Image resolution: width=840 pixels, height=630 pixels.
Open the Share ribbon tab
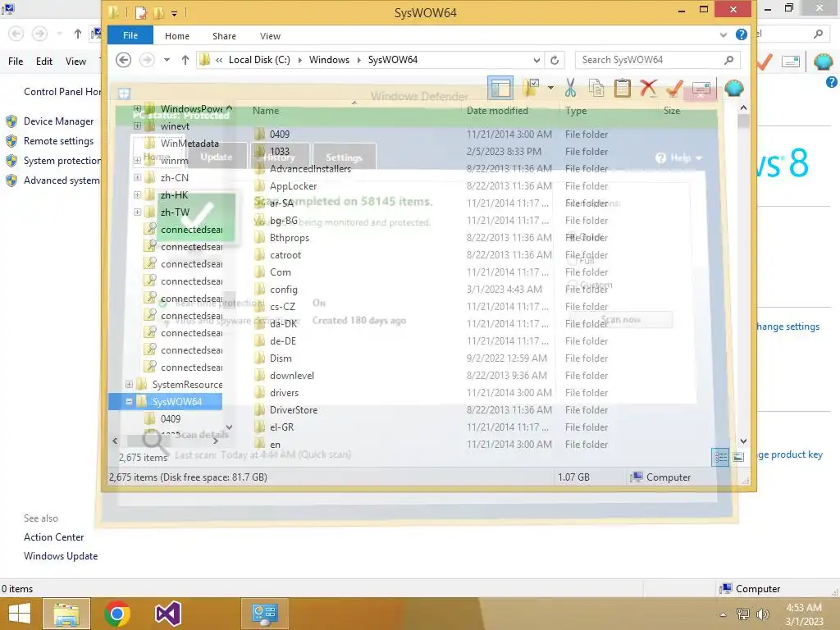pos(224,36)
